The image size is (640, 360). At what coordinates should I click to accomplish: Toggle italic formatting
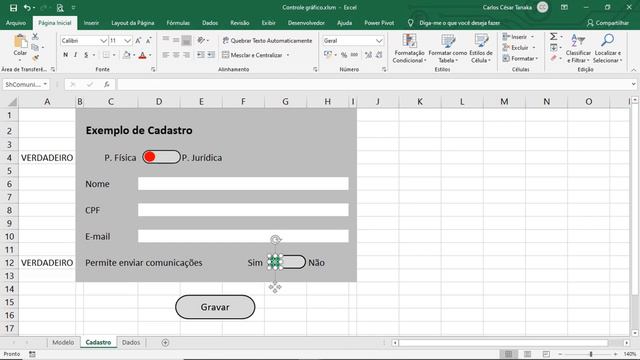pos(76,55)
